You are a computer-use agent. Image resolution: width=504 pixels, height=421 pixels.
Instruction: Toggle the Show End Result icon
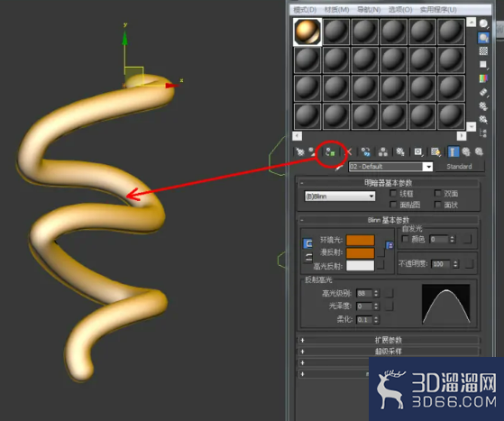(x=453, y=151)
